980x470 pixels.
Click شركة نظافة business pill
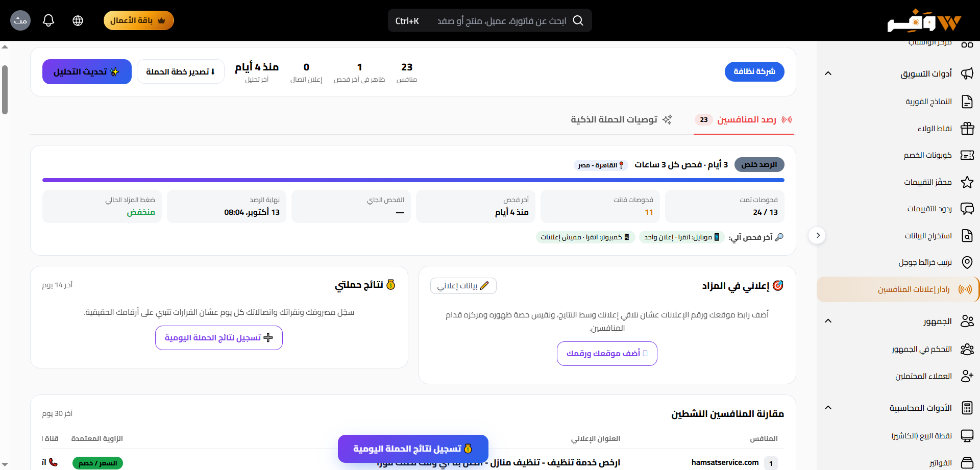click(x=754, y=71)
